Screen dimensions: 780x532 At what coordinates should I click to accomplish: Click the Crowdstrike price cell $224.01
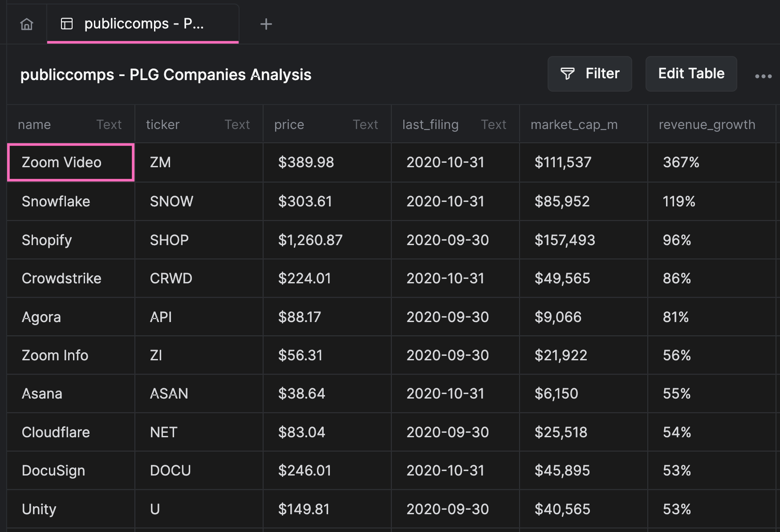pyautogui.click(x=327, y=278)
